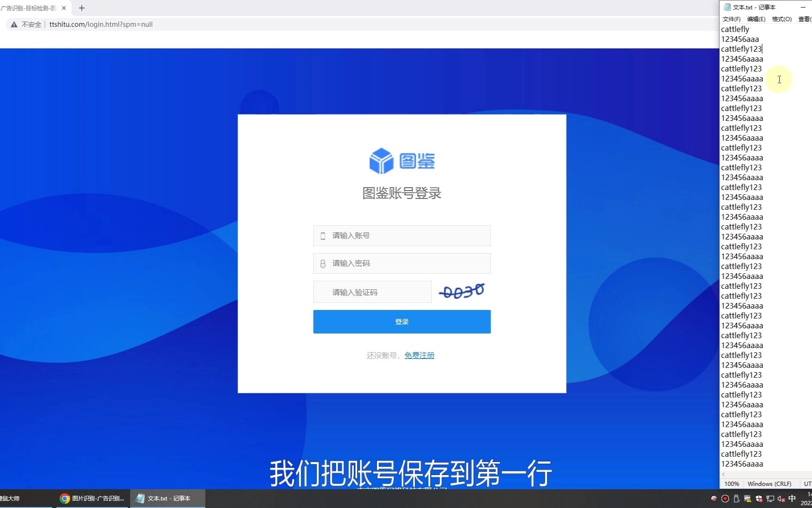Click the safely remove USB tray icon
This screenshot has width=812, height=508.
coord(736,499)
